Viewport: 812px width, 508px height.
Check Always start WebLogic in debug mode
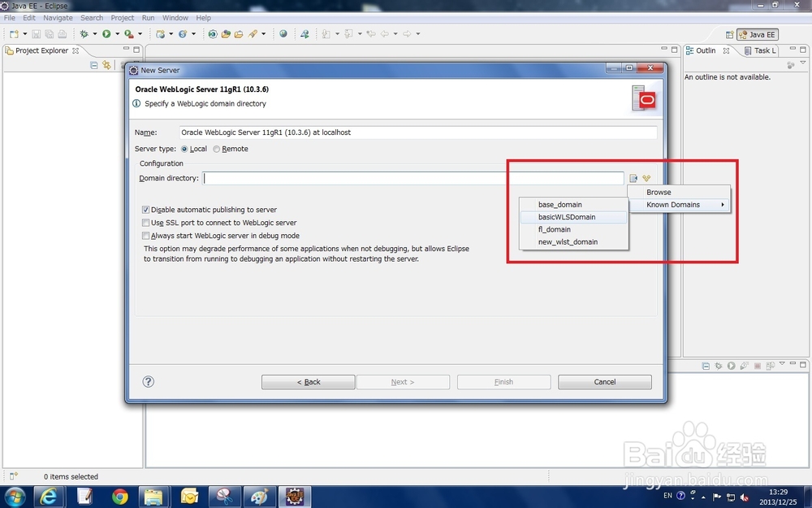coord(145,236)
